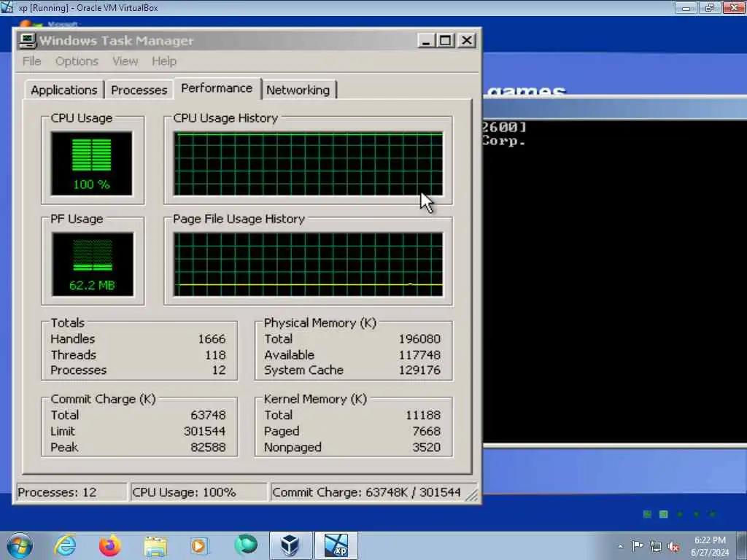The height and width of the screenshot is (560, 747).
Task: Click the Threads value 118
Action: point(215,355)
